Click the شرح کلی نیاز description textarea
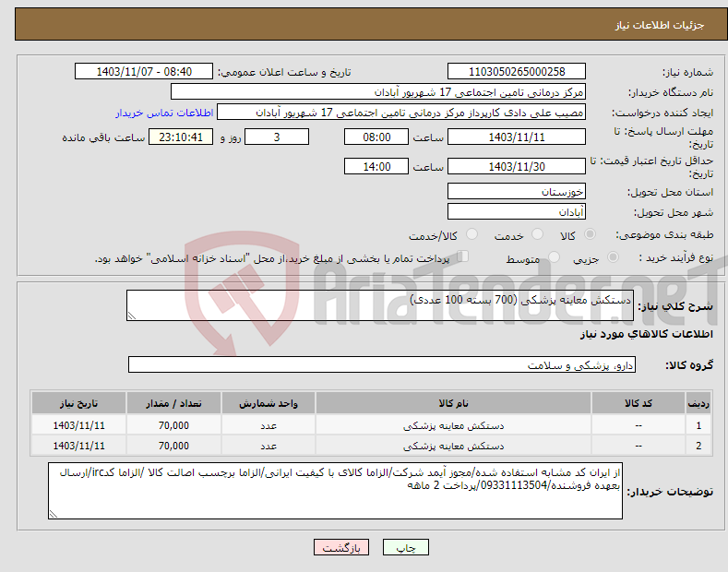Viewport: 728px width, 572px height. [380, 305]
